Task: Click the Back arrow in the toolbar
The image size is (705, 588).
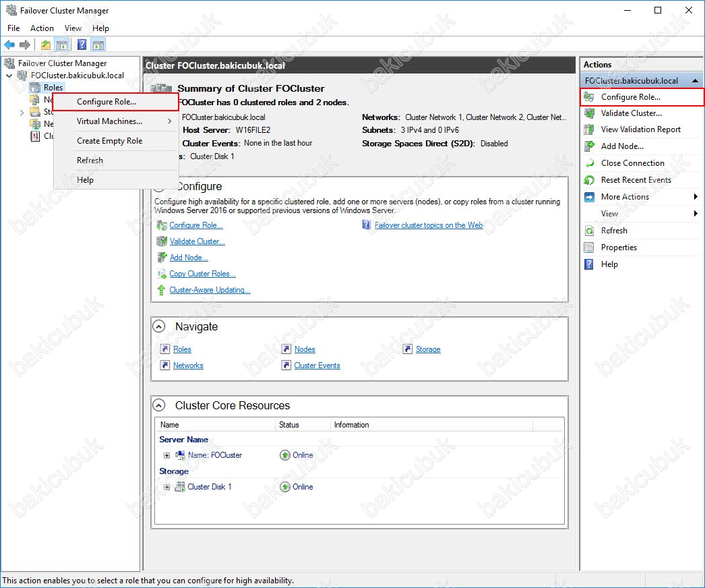Action: point(9,45)
